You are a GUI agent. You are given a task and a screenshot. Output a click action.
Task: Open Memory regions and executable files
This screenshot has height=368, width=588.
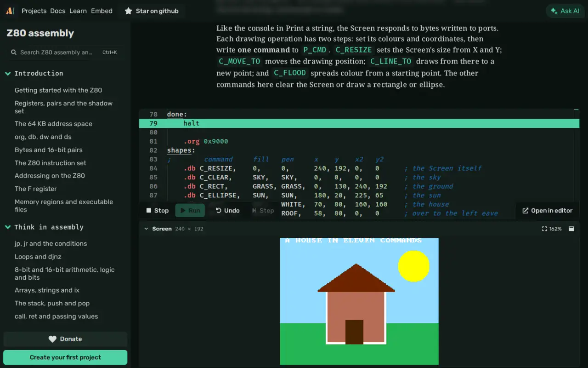pos(64,206)
